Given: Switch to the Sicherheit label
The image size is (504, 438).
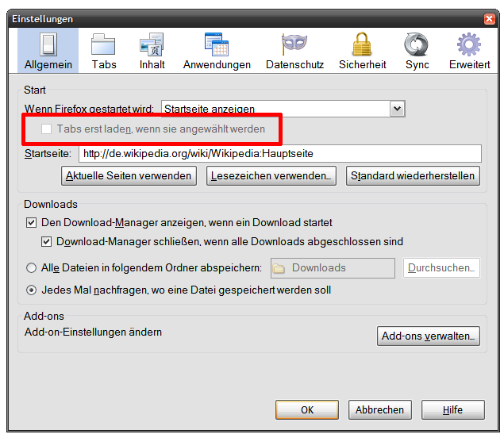Looking at the screenshot, I should pyautogui.click(x=362, y=64).
